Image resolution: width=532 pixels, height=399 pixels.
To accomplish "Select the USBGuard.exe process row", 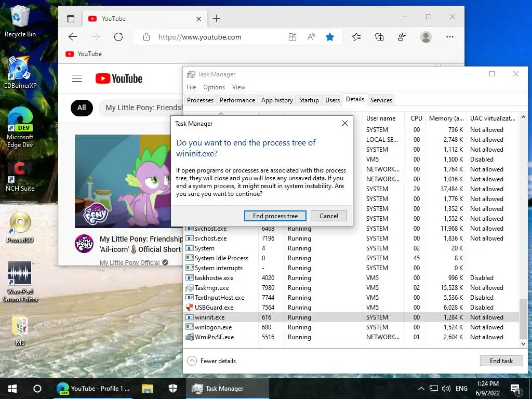I will pos(351,308).
